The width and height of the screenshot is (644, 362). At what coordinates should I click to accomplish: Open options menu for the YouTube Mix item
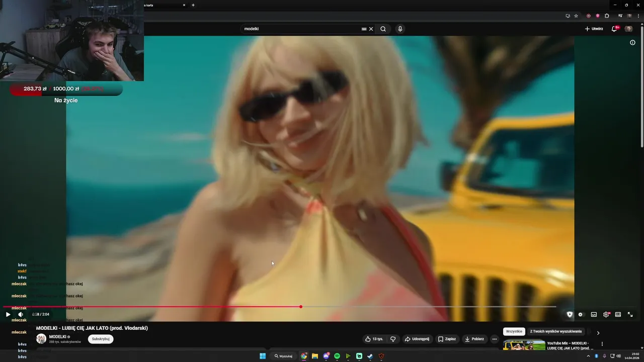point(602,344)
